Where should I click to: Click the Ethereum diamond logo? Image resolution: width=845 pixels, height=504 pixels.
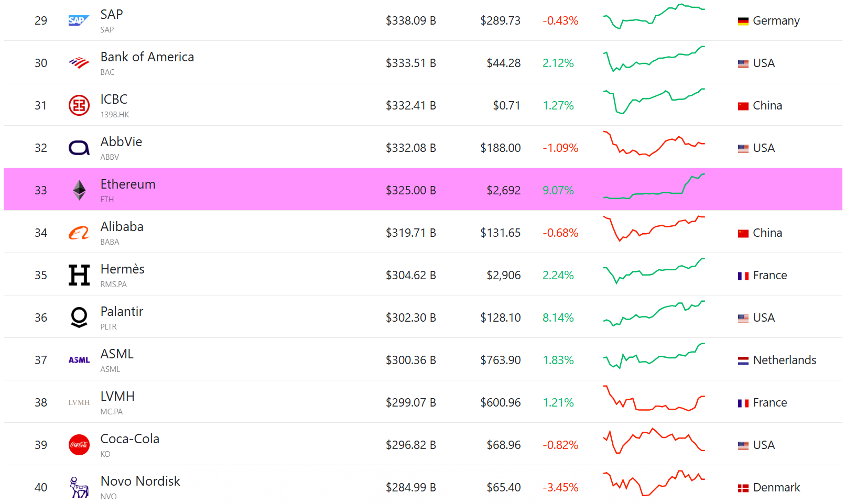pos(78,190)
